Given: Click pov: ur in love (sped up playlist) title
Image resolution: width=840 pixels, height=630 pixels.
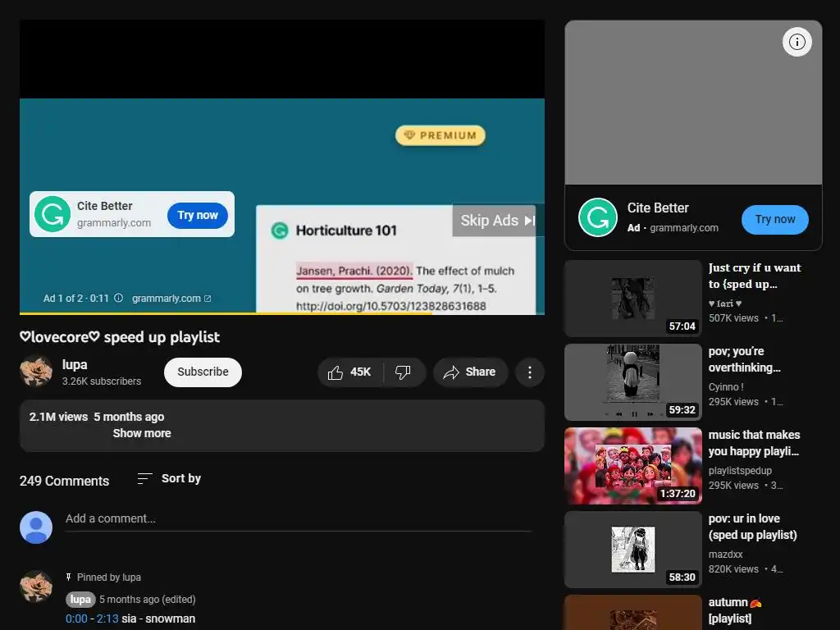Looking at the screenshot, I should [753, 527].
